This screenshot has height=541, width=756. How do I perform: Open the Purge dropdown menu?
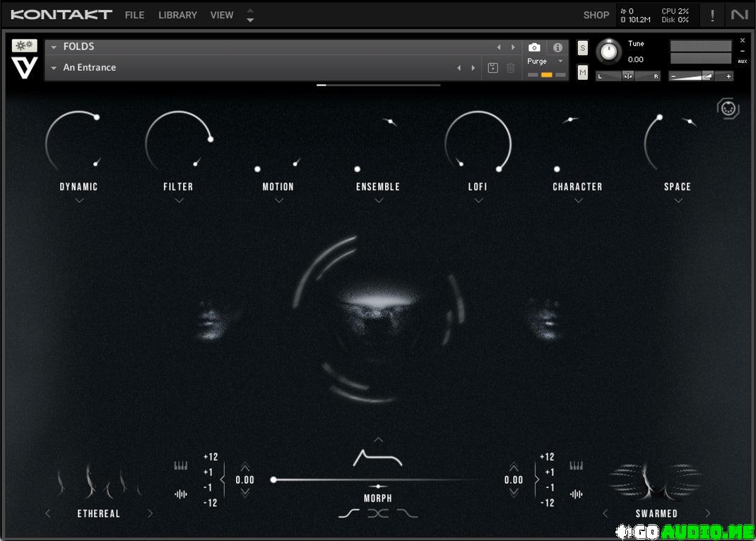[546, 61]
